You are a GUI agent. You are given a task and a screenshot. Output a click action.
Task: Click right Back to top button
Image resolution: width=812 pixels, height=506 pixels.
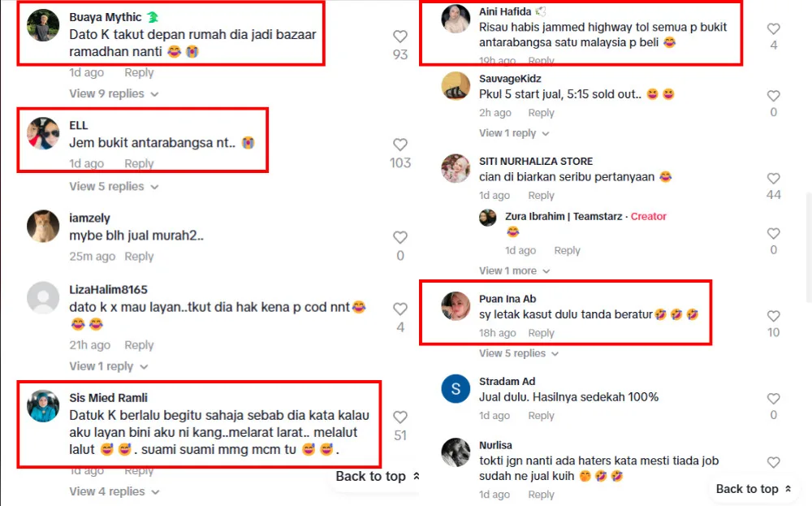[754, 489]
